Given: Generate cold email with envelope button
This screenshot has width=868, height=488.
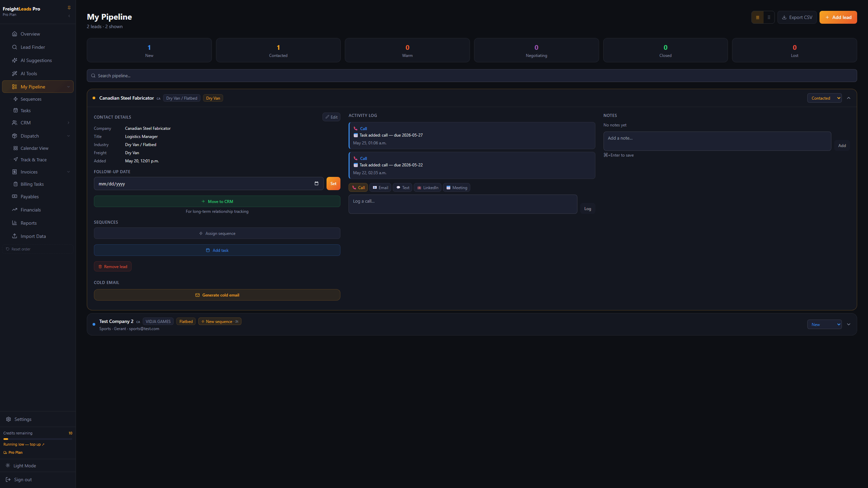Looking at the screenshot, I should pyautogui.click(x=217, y=295).
